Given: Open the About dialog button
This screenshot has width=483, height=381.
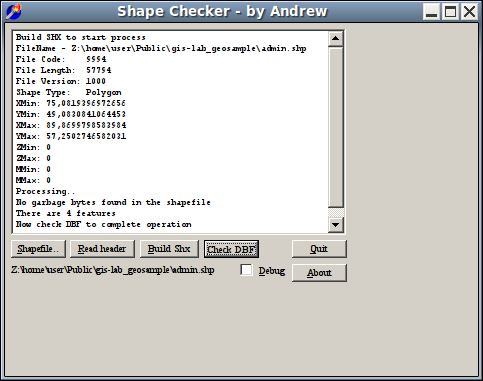Looking at the screenshot, I should point(319,273).
